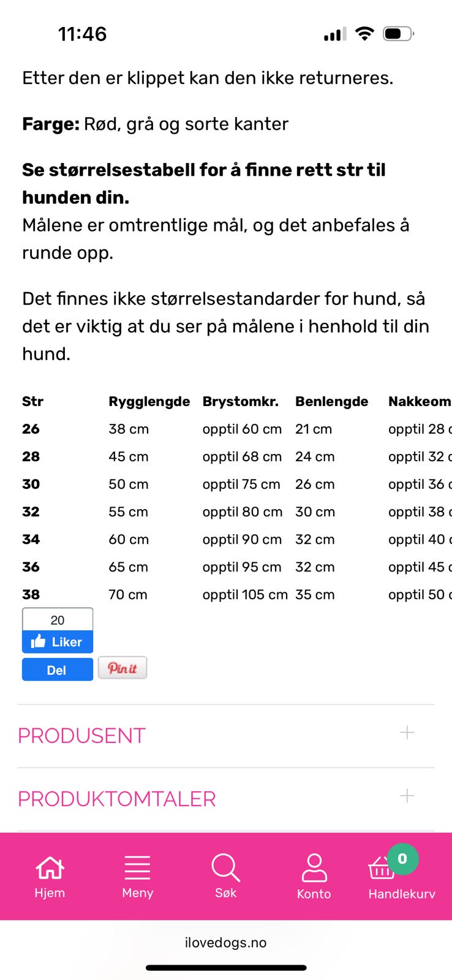452x980 pixels.
Task: Click the Pin it Pinterest button
Action: point(122,668)
